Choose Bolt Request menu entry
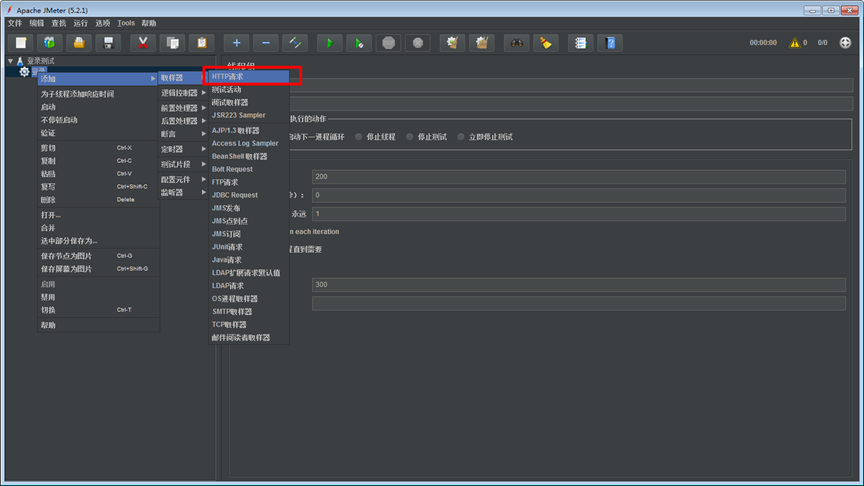This screenshot has width=864, height=486. pos(249,169)
